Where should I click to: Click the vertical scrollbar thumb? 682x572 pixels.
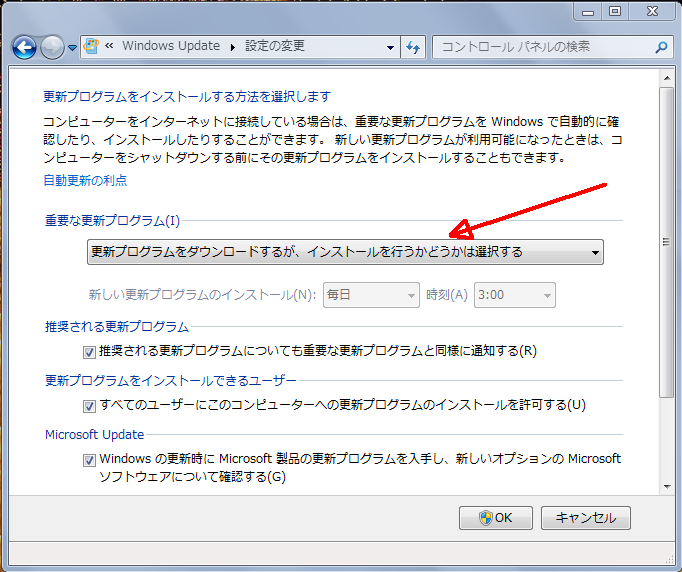[x=666, y=242]
